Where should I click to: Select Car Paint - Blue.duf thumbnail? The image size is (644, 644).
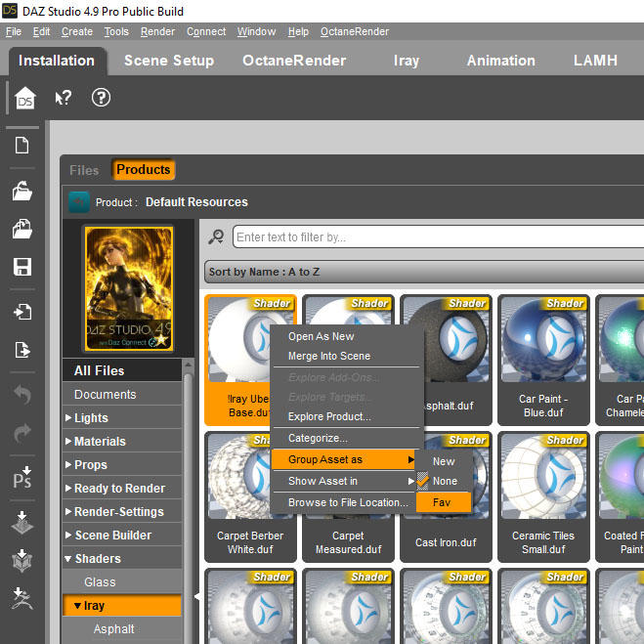(x=543, y=360)
